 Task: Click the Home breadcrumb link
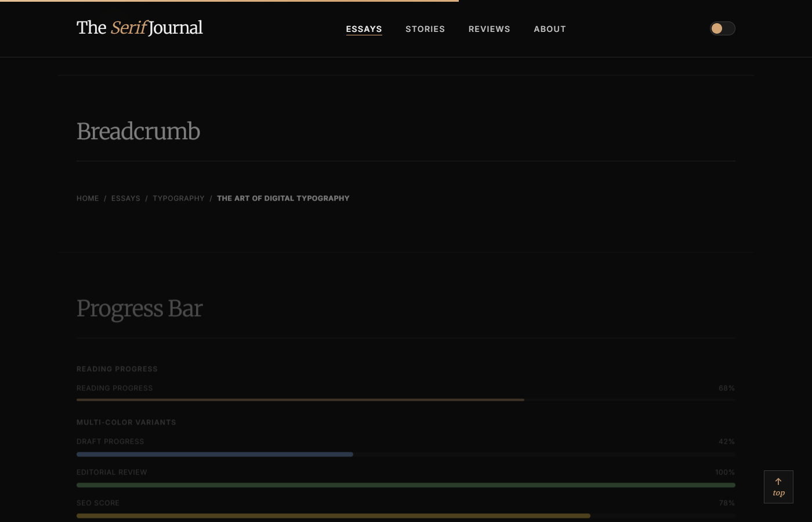[x=88, y=198]
